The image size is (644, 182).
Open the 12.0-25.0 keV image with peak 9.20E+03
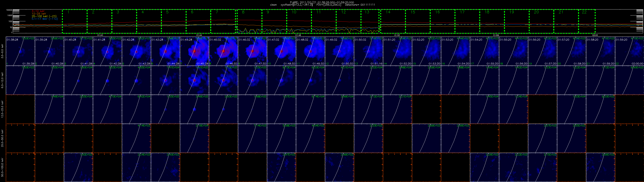point(600,109)
